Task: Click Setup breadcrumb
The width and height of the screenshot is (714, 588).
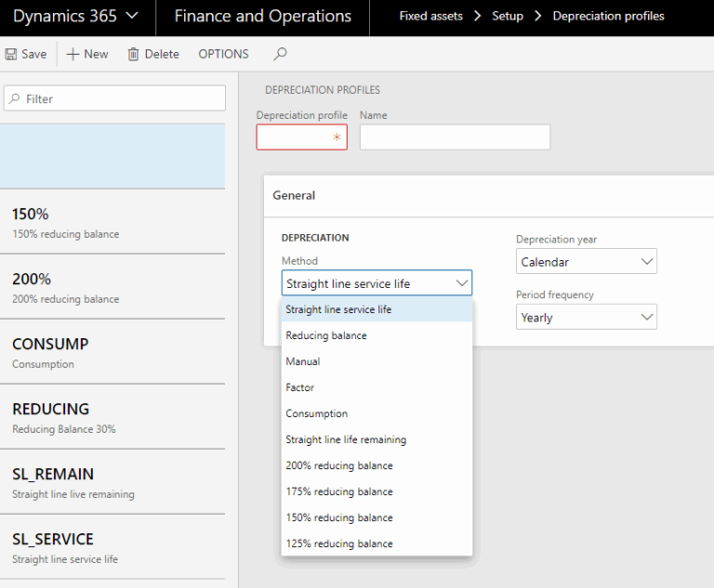Action: pos(508,17)
